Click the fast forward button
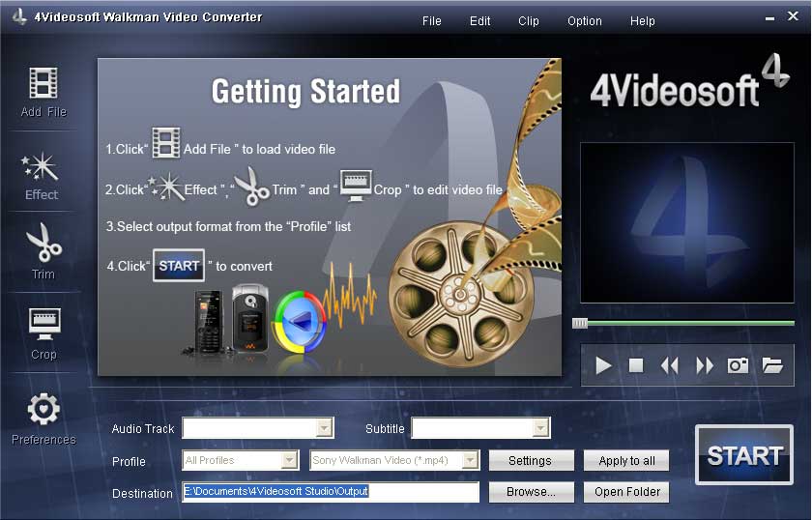Screen dimensions: 812x520 pos(705,365)
